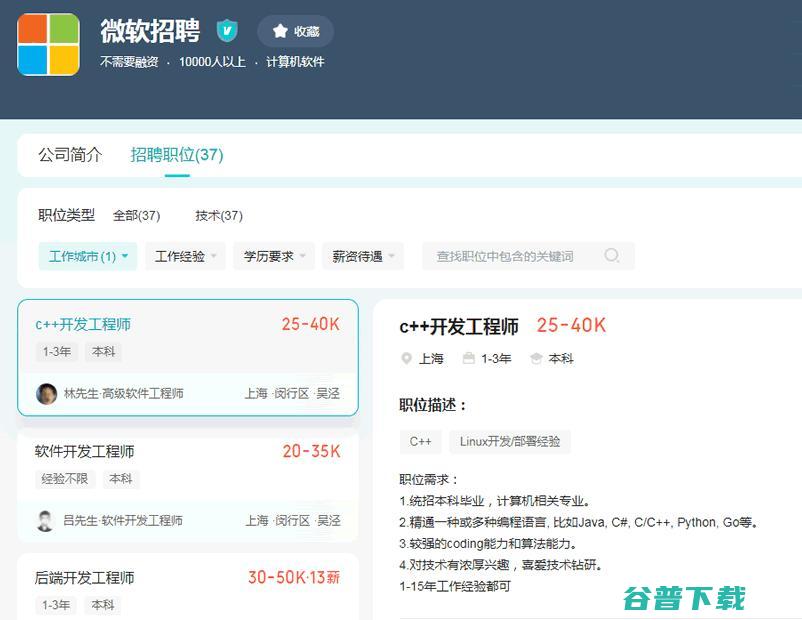The width and height of the screenshot is (802, 620).
Task: Click the 上海 location pin icon
Action: (x=407, y=359)
